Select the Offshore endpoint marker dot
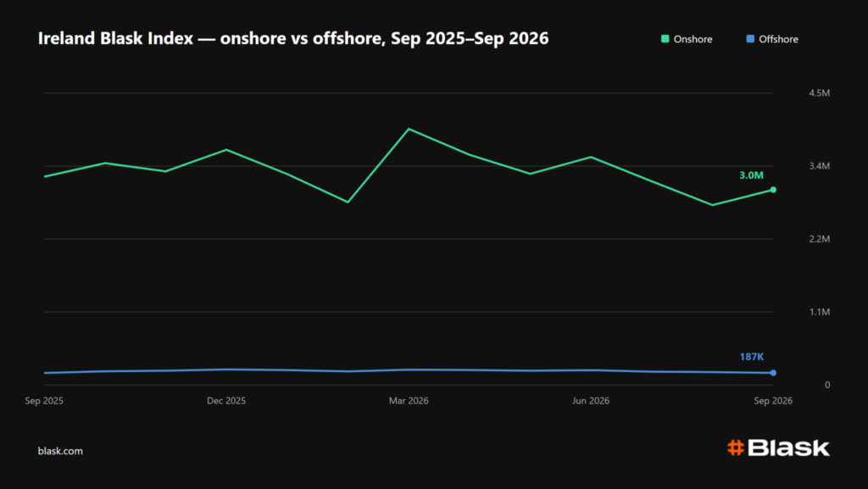868x489 pixels. point(773,373)
